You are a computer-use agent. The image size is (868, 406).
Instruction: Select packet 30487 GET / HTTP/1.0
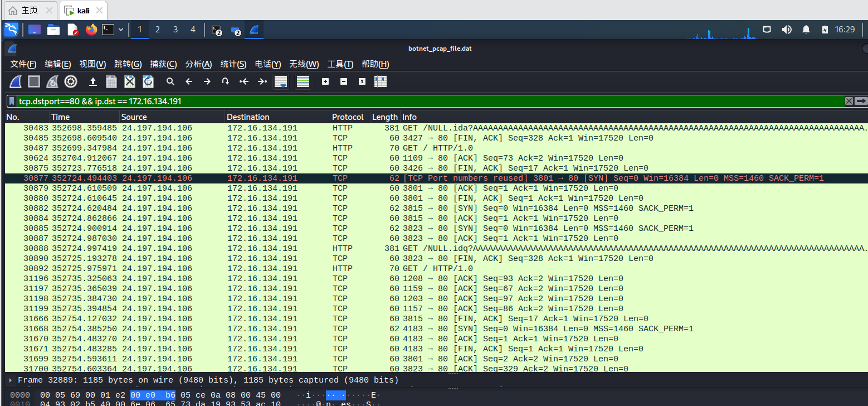click(x=436, y=148)
